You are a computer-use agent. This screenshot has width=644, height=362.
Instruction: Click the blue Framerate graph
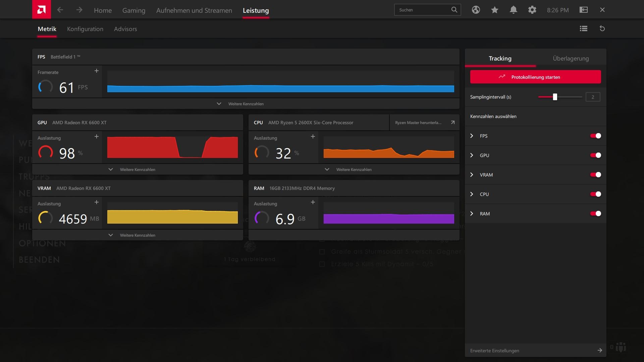[x=280, y=81]
